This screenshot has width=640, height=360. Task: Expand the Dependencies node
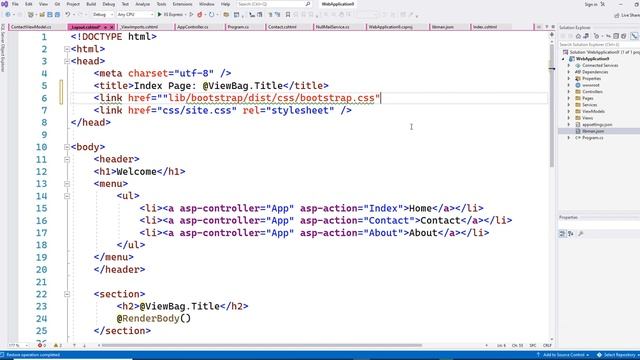pyautogui.click(x=569, y=72)
